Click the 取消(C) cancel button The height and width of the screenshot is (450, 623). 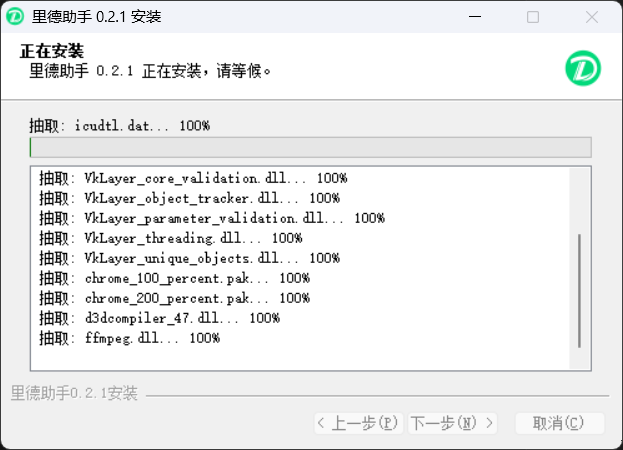coord(559,423)
